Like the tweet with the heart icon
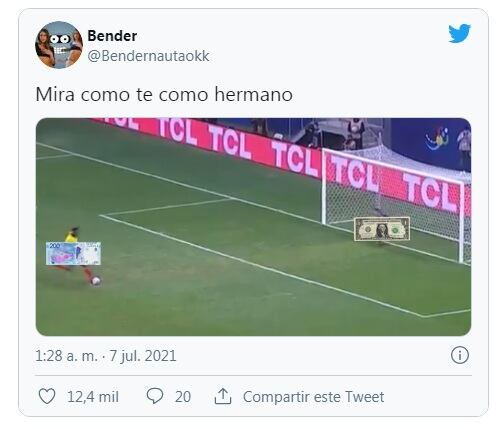Viewport: 503px width, 429px height. click(47, 397)
